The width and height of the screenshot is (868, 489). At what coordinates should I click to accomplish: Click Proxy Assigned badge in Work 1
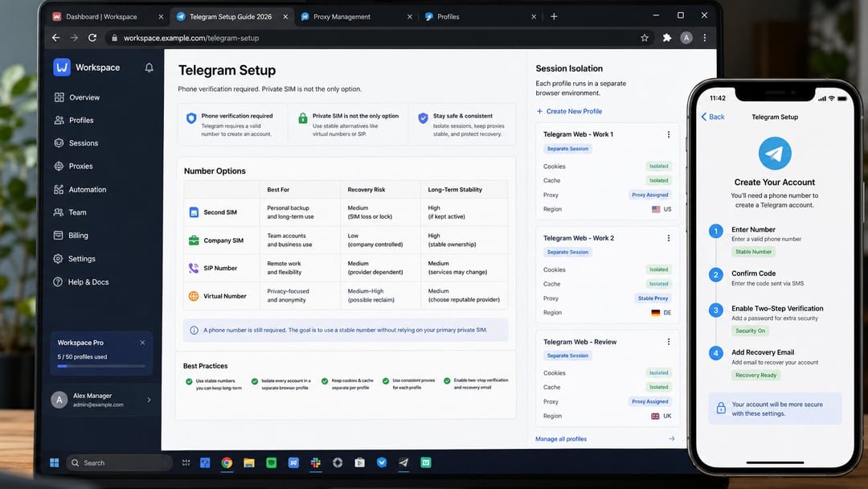tap(650, 195)
